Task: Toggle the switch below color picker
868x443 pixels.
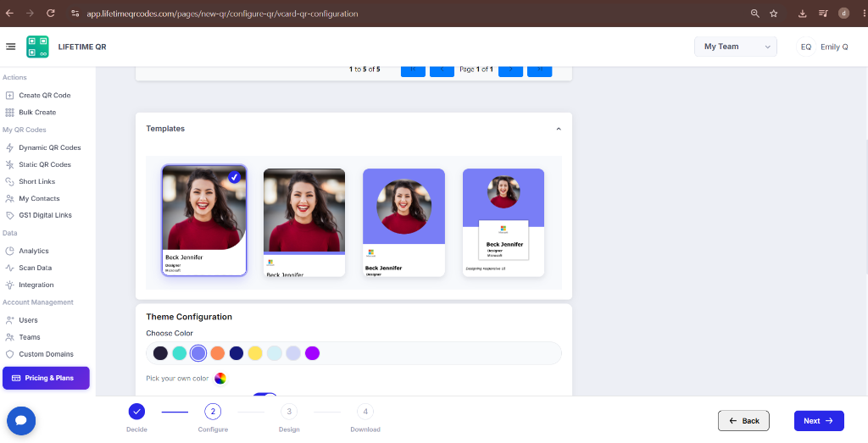Action: (x=264, y=395)
